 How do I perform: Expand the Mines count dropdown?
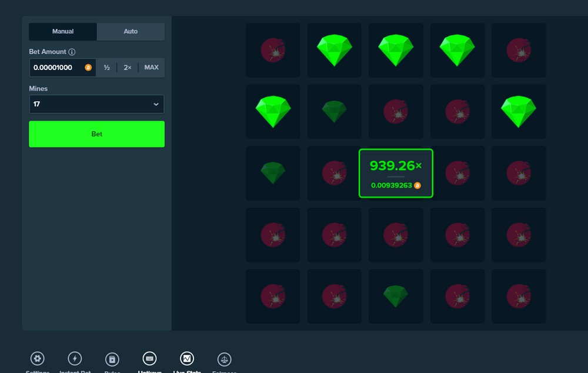point(96,104)
